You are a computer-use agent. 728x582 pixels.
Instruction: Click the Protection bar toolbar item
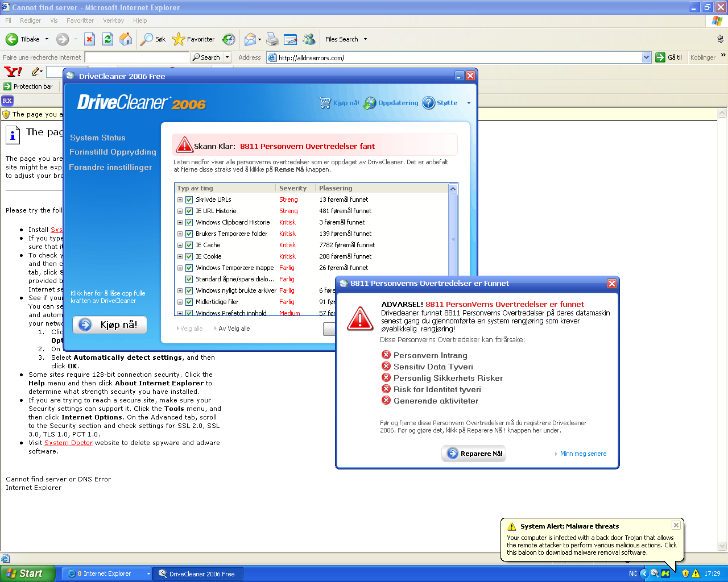[28, 86]
